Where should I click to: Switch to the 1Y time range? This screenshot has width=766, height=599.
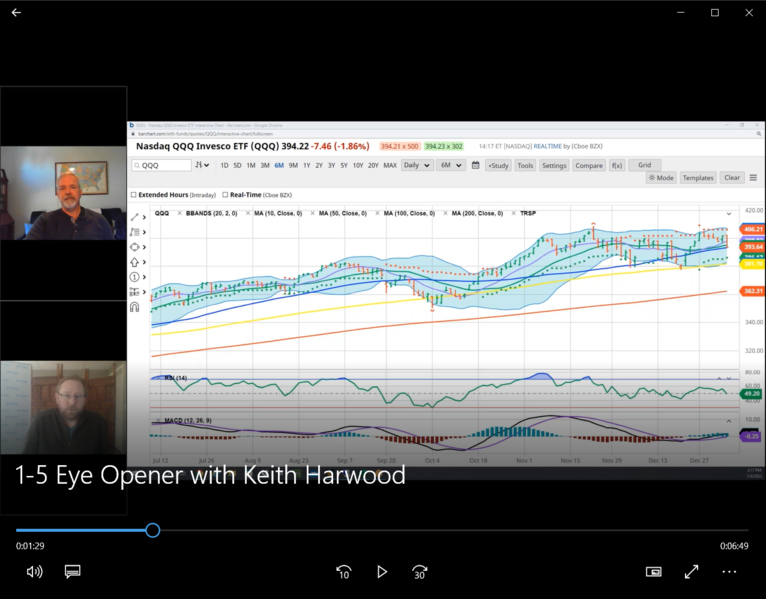(306, 166)
